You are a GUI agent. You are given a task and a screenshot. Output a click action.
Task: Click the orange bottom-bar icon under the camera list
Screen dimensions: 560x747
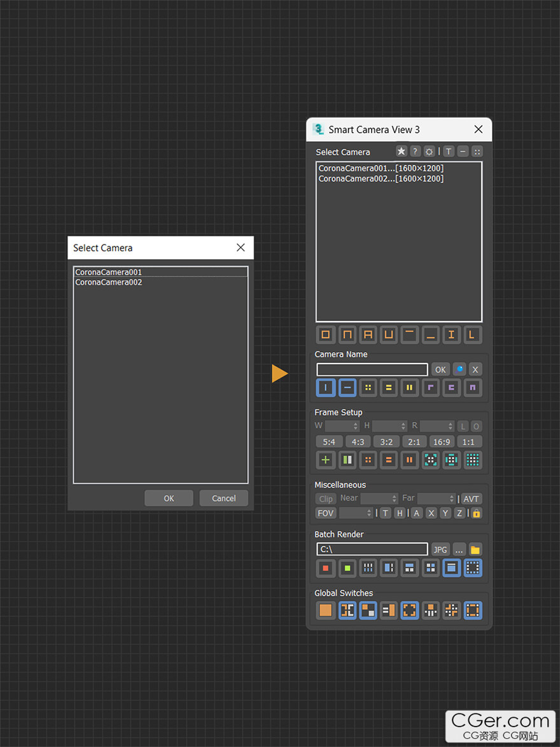tap(430, 334)
